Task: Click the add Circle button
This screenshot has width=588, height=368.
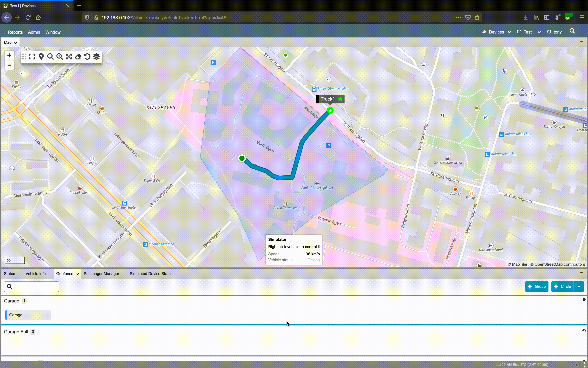Action: tap(562, 287)
